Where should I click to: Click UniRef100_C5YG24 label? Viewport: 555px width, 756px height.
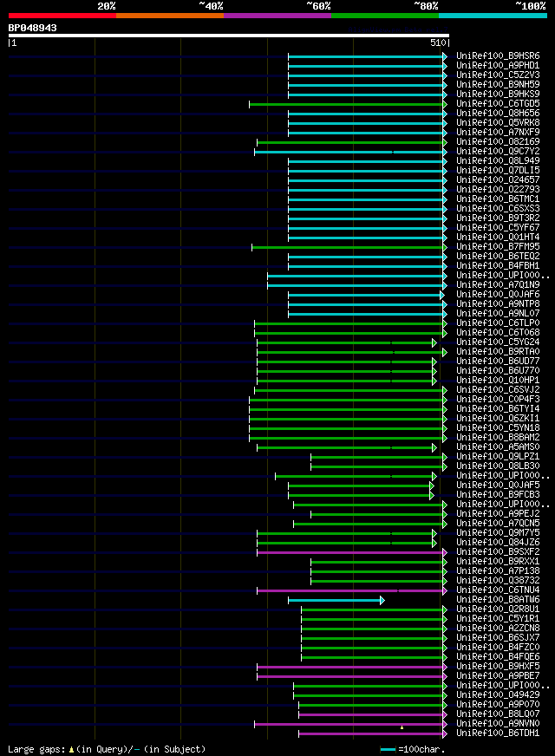pos(498,342)
